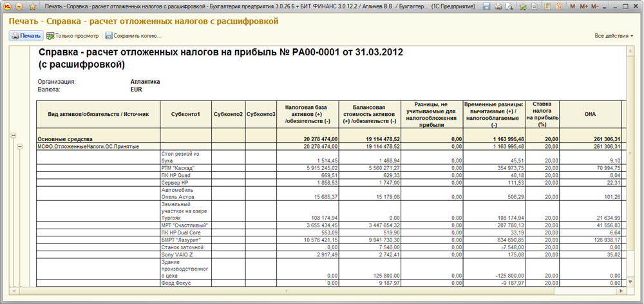Click Сохранить копию... button

pyautogui.click(x=133, y=35)
